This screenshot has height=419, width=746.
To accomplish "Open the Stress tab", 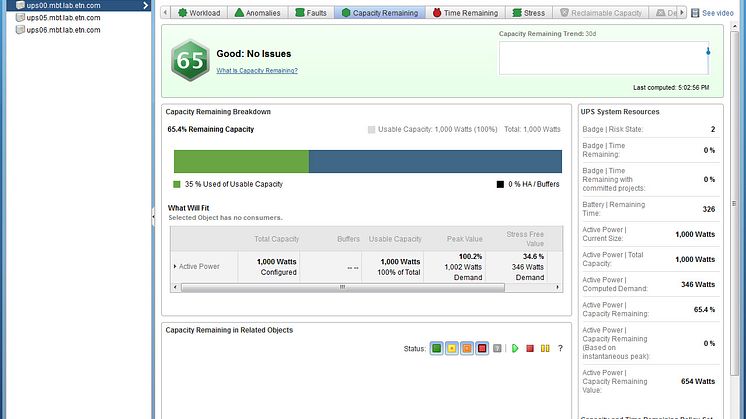I will click(529, 13).
